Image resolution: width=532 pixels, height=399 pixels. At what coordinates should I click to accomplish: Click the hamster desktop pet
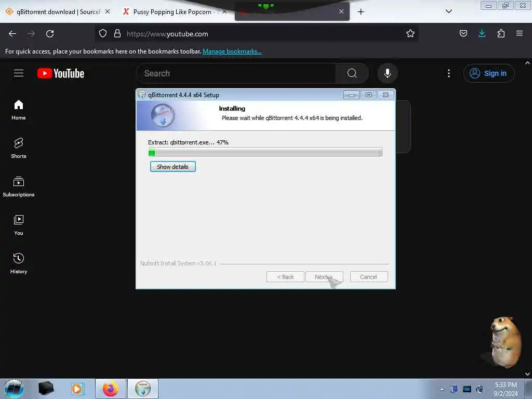tap(506, 342)
